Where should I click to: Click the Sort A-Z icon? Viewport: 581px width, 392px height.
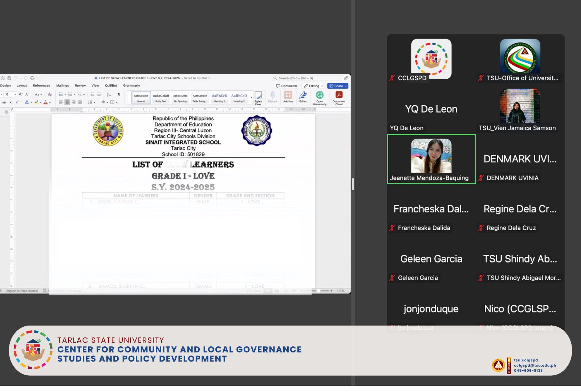[x=109, y=94]
